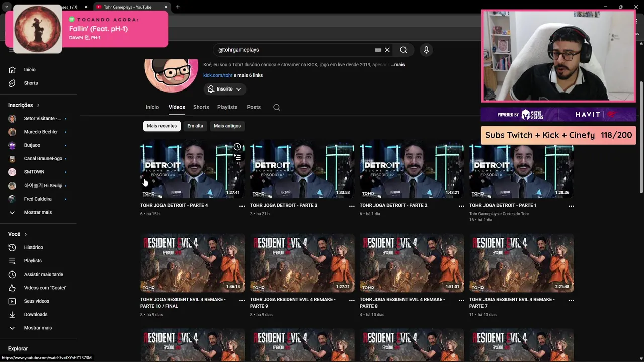Screen dimensions: 644x362
Task: Open Assistir mais tarde clock icon
Action: 12,274
